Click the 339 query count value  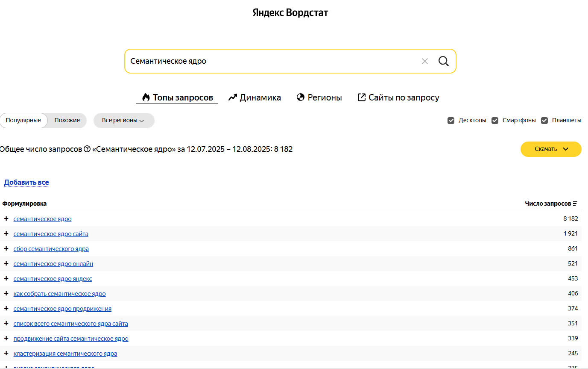[573, 338]
